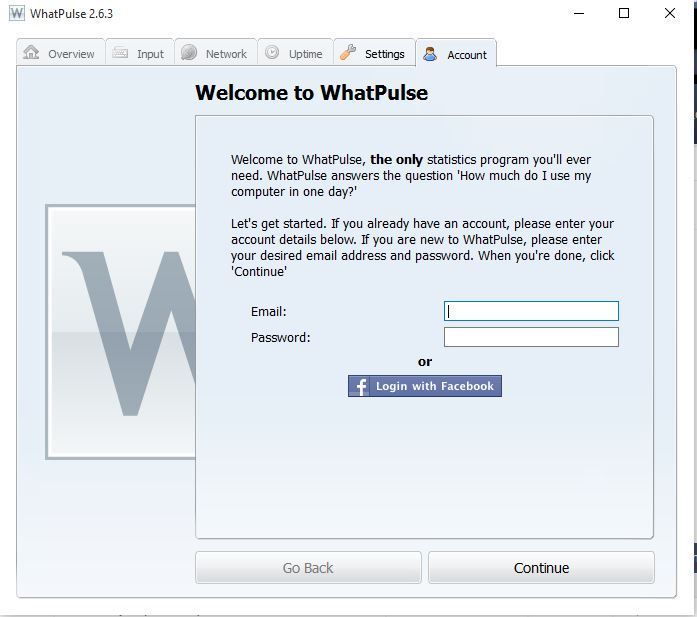The image size is (697, 617).
Task: Open the Settings tab
Action: pos(374,52)
